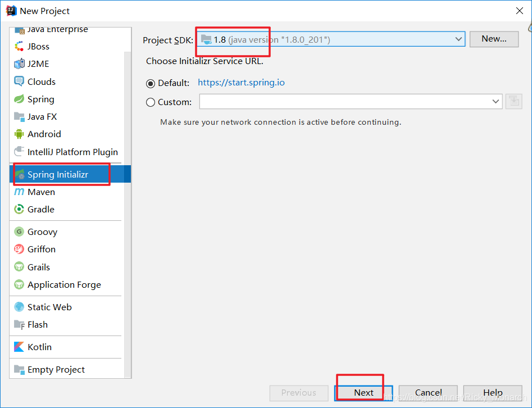Click the Help button
The height and width of the screenshot is (408, 532).
(493, 393)
